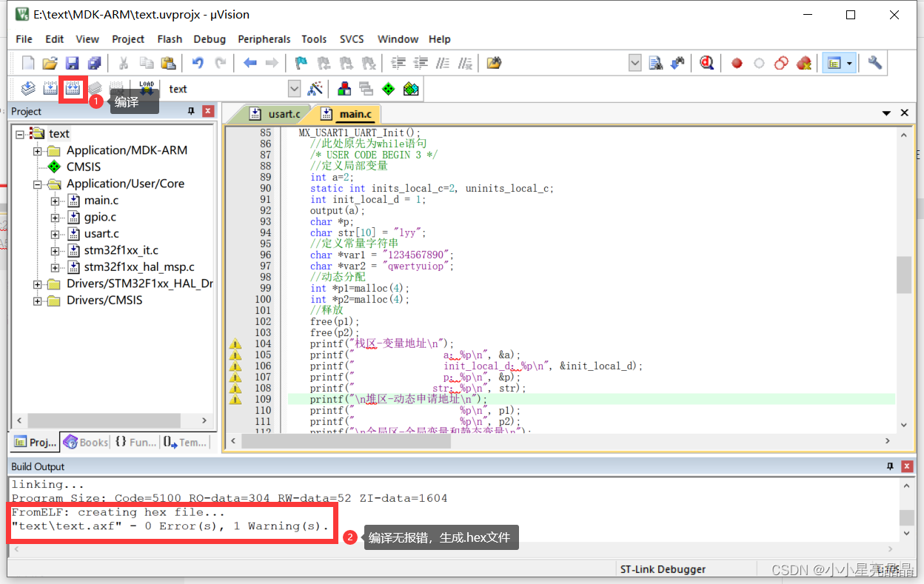Open the File menu
This screenshot has height=584, width=924.
24,39
